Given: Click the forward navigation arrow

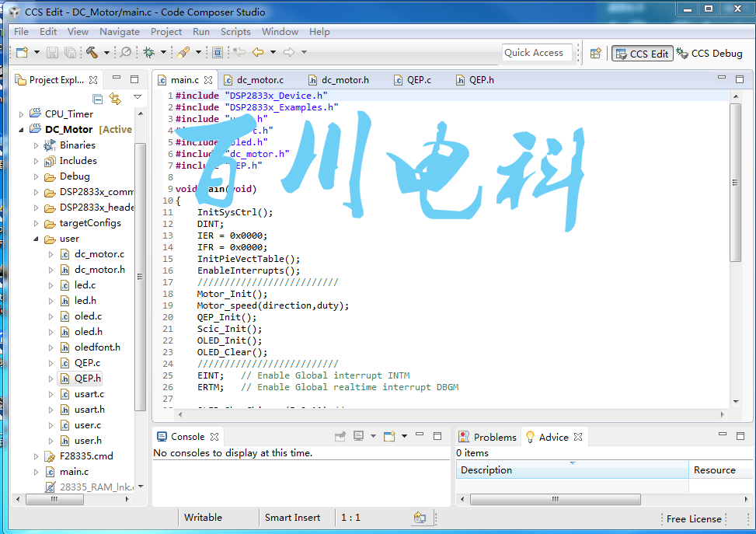Looking at the screenshot, I should pos(289,52).
